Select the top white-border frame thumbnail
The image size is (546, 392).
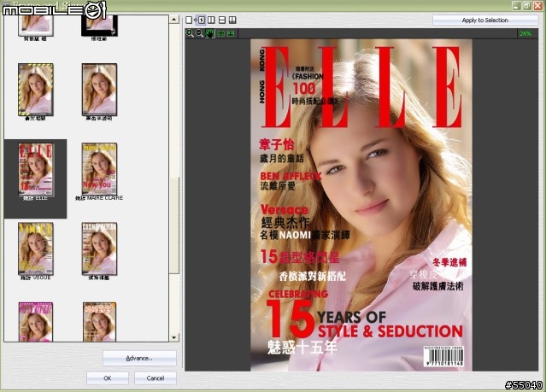36,26
